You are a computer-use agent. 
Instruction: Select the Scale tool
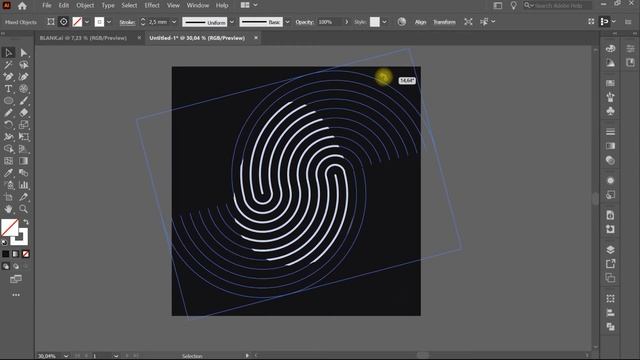click(24, 124)
